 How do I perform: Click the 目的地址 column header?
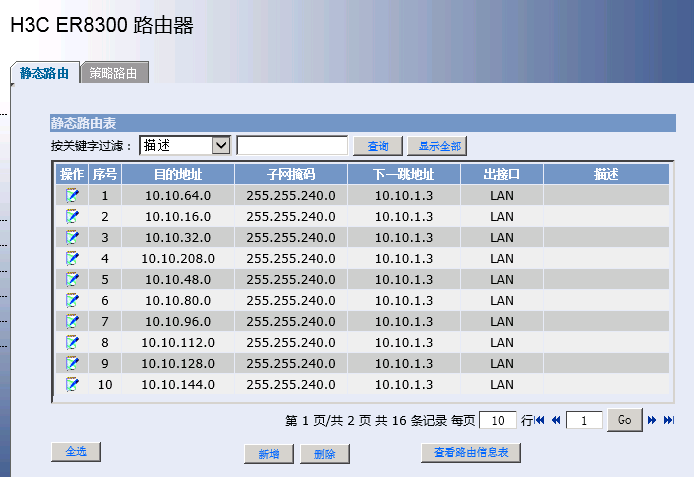click(178, 174)
